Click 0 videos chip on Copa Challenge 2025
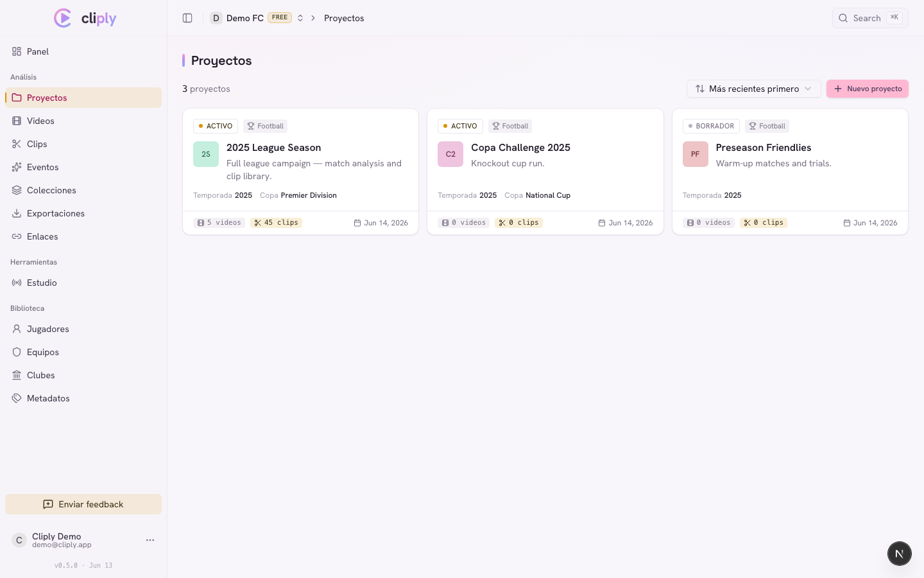The width and height of the screenshot is (924, 578). [464, 223]
